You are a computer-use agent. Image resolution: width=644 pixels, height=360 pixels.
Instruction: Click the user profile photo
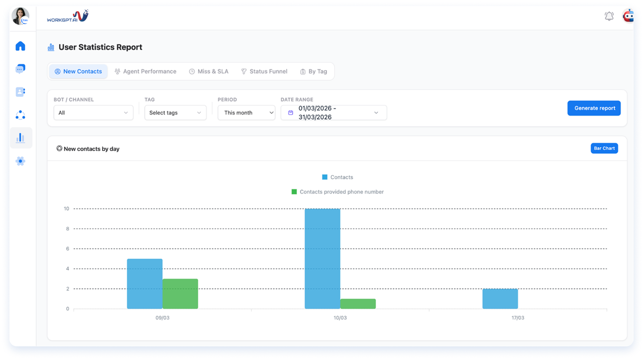(x=21, y=16)
